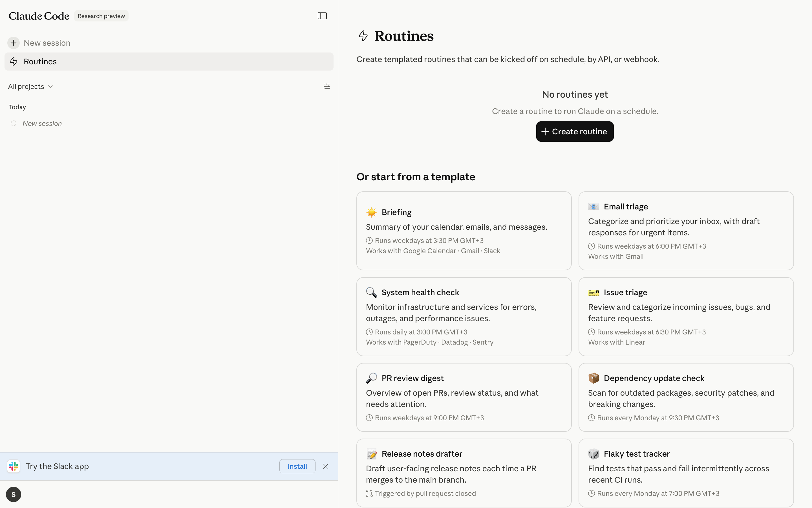This screenshot has height=508, width=812.
Task: Collapse the sidebar with the panel toggle icon
Action: [x=322, y=16]
